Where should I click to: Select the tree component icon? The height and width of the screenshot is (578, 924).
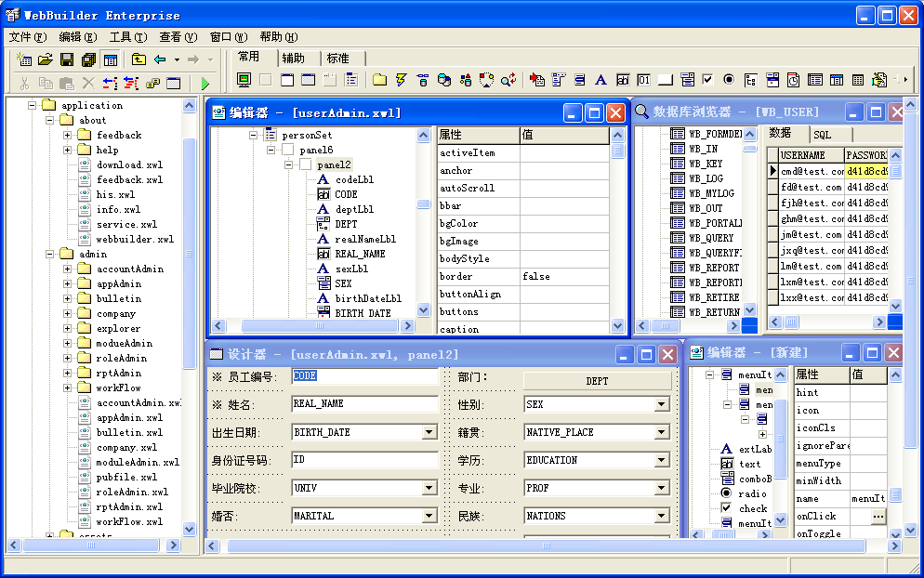(751, 80)
